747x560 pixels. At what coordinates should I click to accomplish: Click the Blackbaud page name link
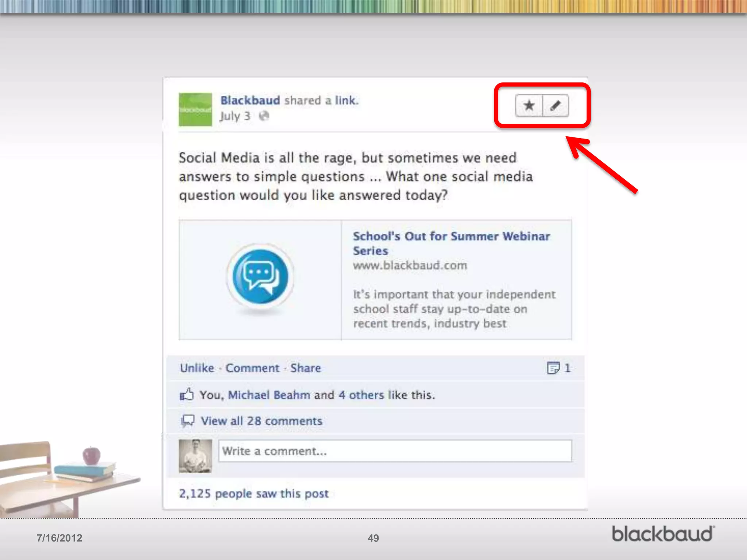250,100
